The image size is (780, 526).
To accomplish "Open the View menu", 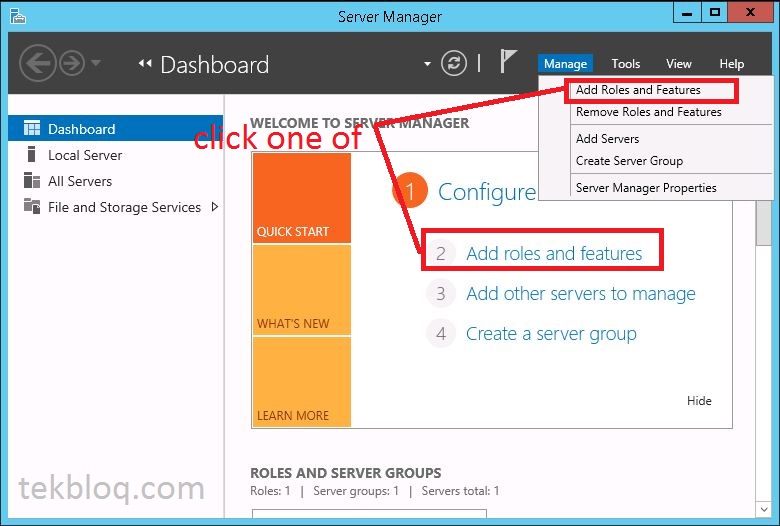I will coord(679,64).
